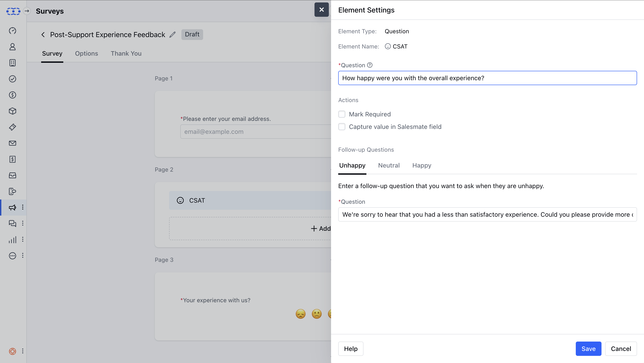The width and height of the screenshot is (644, 363).
Task: Focus the Unhappy follow-up Question field
Action: tap(487, 214)
